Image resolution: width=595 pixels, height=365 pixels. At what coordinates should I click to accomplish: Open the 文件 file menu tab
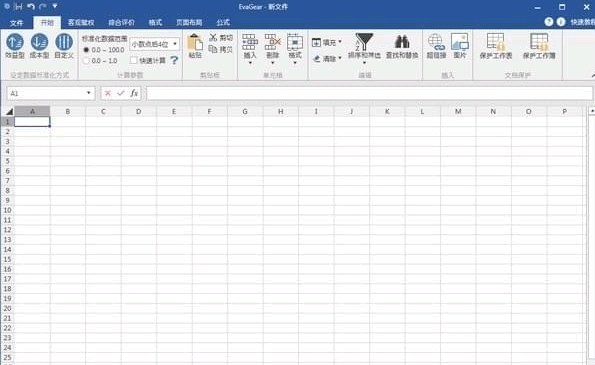pyautogui.click(x=16, y=23)
